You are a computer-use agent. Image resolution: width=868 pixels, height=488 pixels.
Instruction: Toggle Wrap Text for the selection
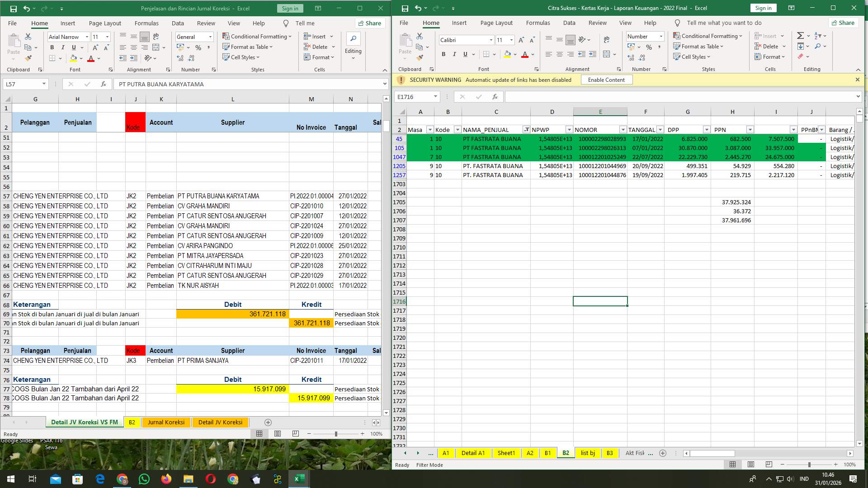606,40
